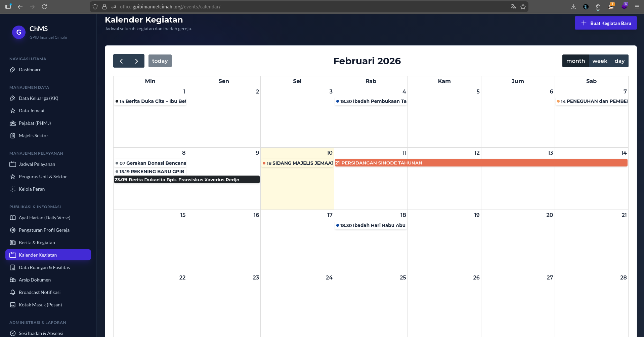Click the browser page reload icon
The height and width of the screenshot is (337, 644).
44,7
